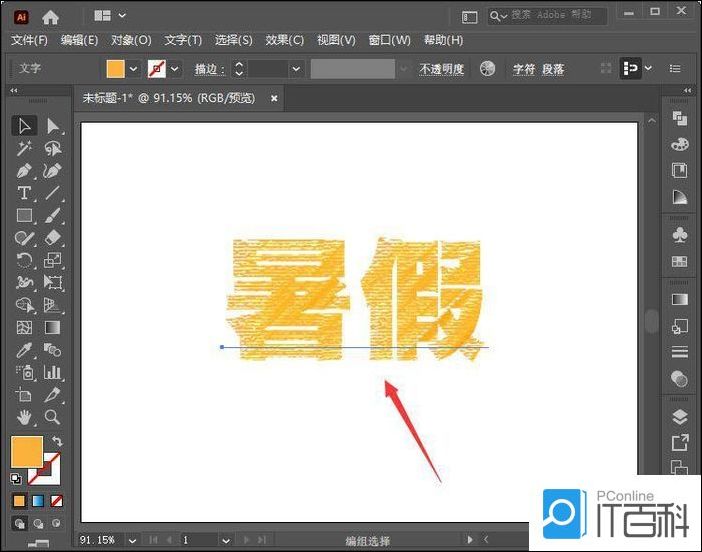Expand the fill color dropdown arrow
The height and width of the screenshot is (552, 702).
tap(133, 69)
